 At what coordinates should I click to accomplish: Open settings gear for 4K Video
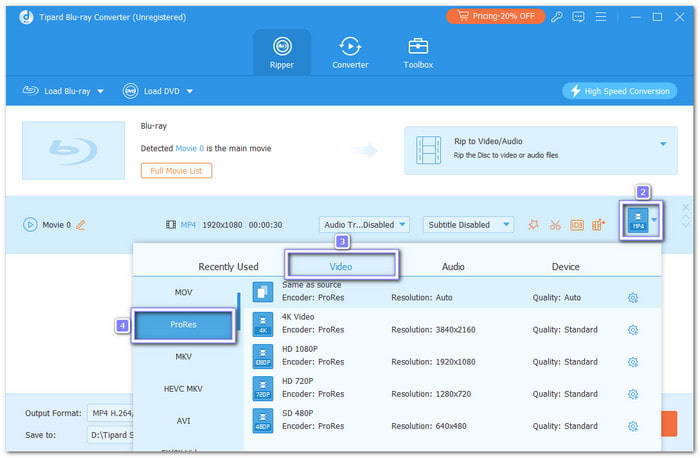(632, 330)
